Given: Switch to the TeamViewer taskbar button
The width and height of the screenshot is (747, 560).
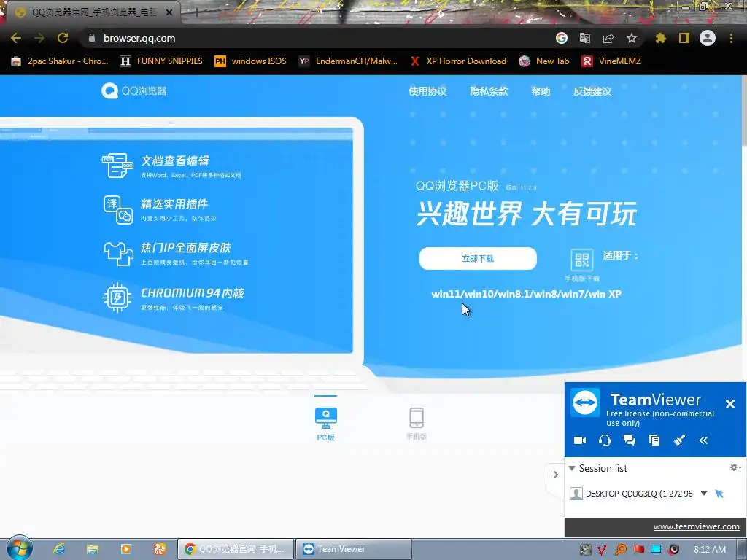Looking at the screenshot, I should point(354,549).
